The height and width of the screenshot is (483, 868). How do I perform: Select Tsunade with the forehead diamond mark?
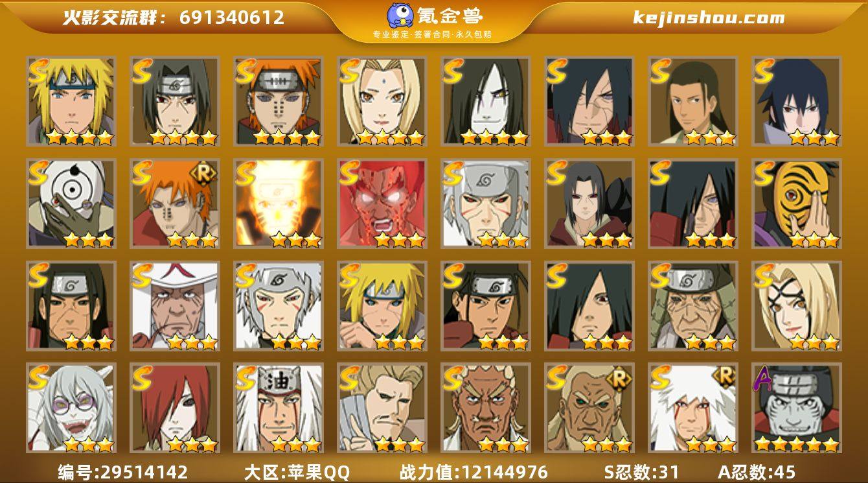pos(382,101)
